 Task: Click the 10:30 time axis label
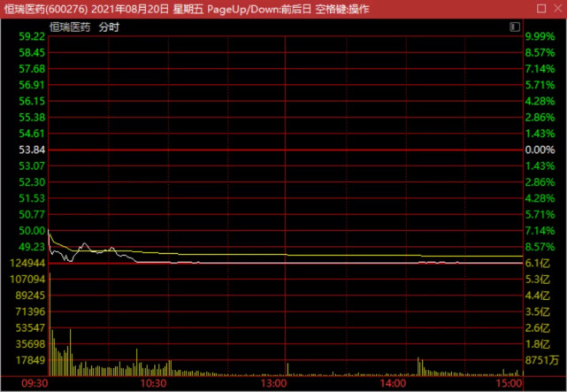[x=154, y=383]
